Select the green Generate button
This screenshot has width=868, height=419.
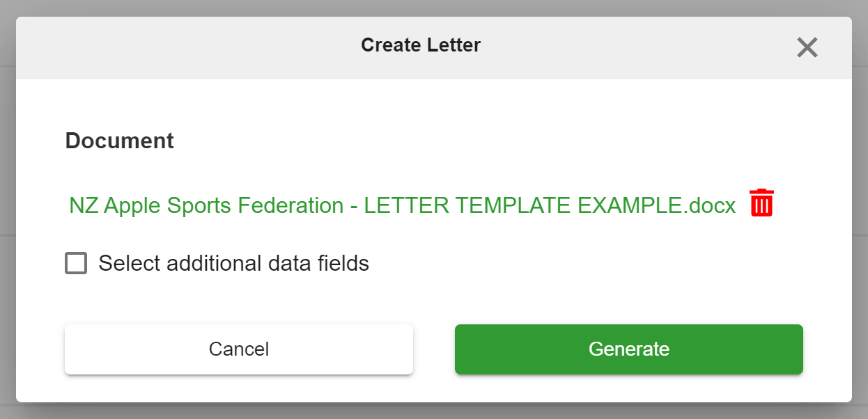(629, 349)
